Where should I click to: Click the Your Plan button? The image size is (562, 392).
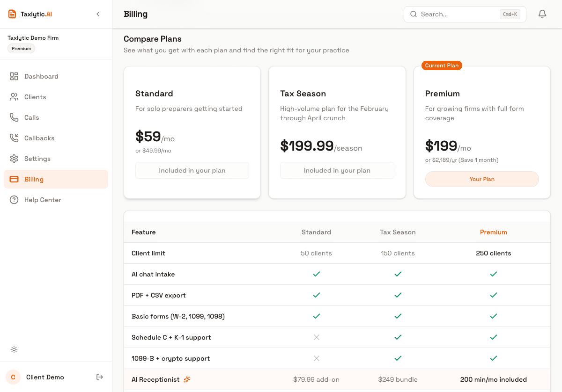point(482,179)
